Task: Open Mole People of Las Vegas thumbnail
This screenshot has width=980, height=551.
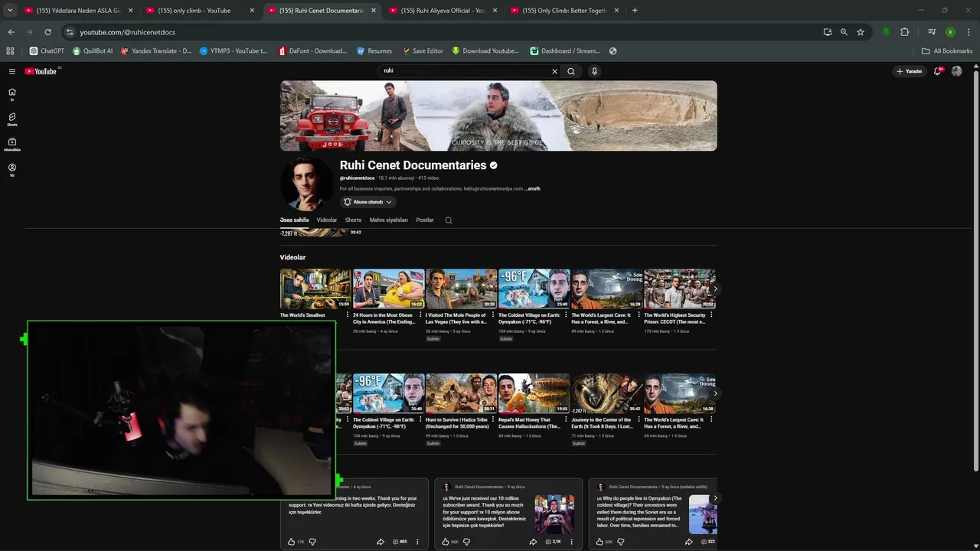Action: pyautogui.click(x=461, y=289)
